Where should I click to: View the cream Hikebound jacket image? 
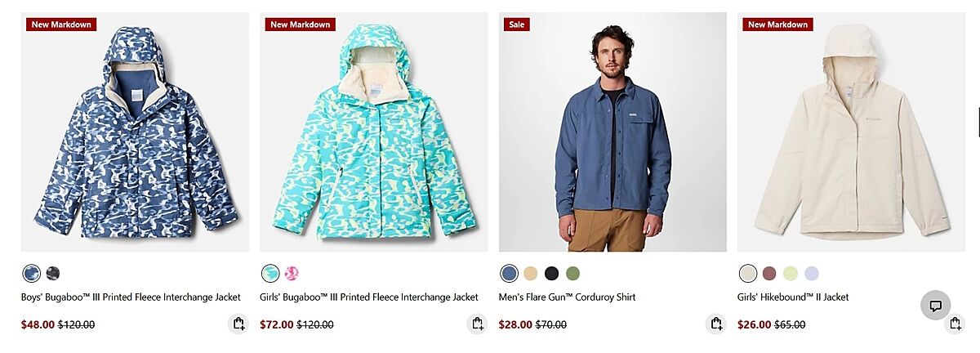(x=851, y=132)
